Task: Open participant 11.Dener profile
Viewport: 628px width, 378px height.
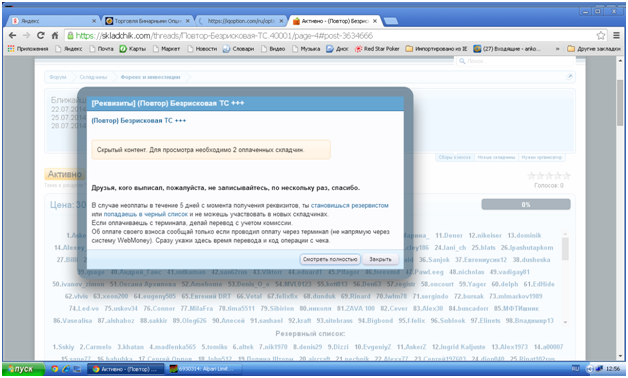Action: (x=449, y=235)
